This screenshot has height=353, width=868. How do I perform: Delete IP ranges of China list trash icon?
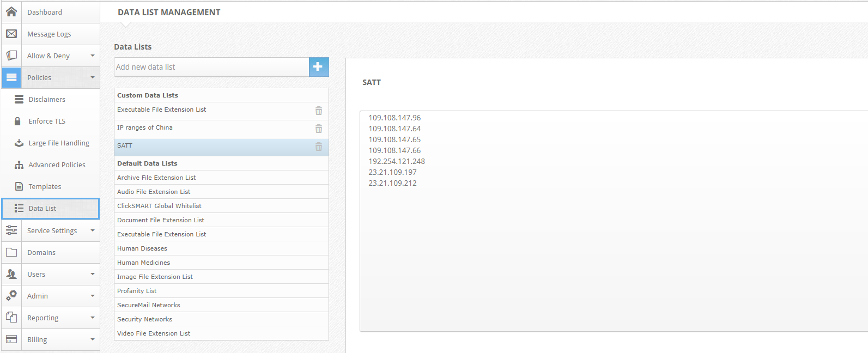pos(319,129)
